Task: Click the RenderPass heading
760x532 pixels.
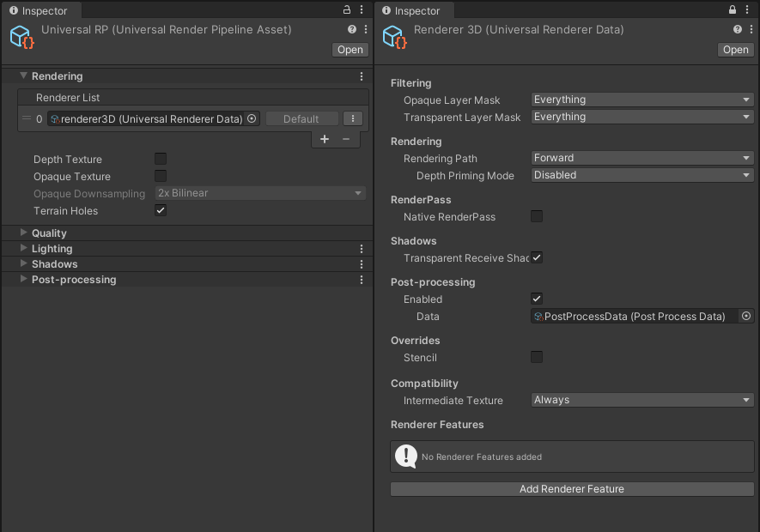Action: click(421, 200)
